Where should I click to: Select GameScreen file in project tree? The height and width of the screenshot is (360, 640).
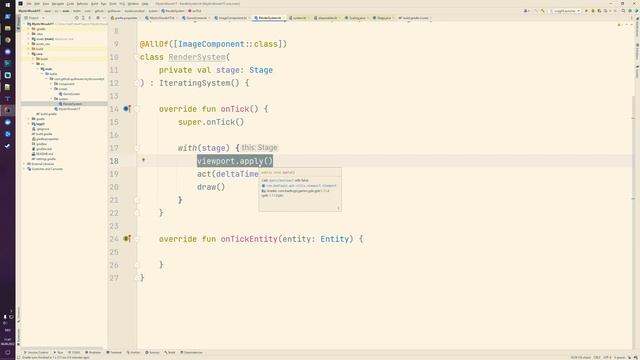pos(69,94)
